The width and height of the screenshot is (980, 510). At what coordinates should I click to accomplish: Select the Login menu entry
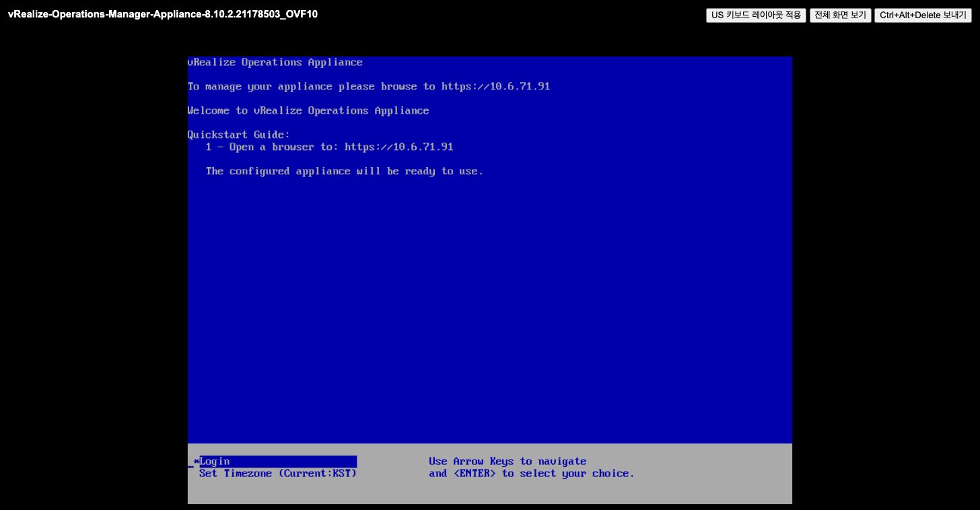[278, 462]
